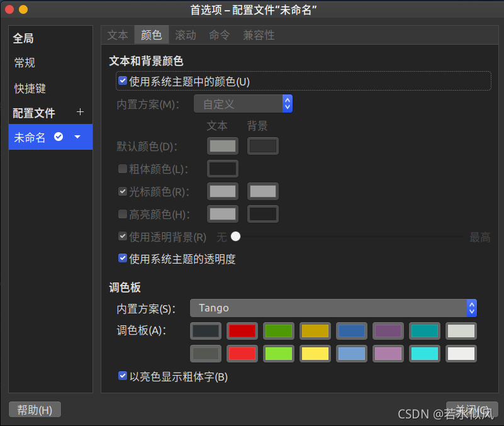Switch to the 文本 tab
The width and height of the screenshot is (504, 426).
tap(117, 35)
